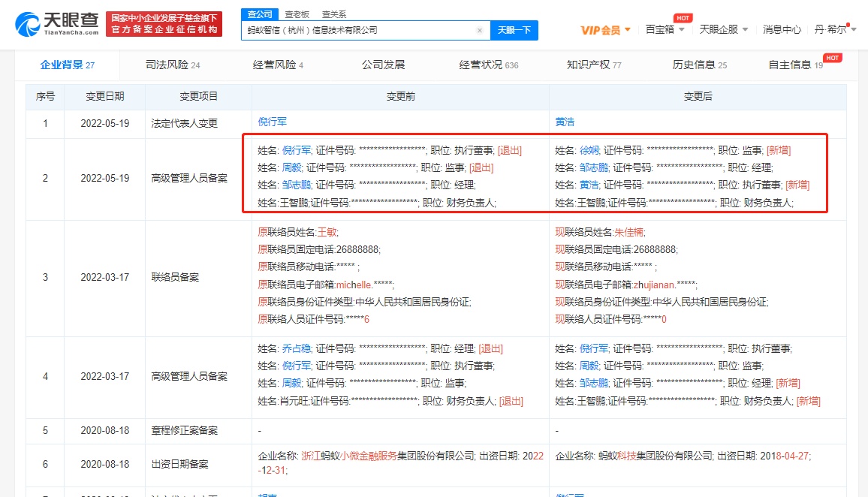This screenshot has width=868, height=497.
Task: Click the date 2020-08-18 in row 5
Action: point(104,431)
